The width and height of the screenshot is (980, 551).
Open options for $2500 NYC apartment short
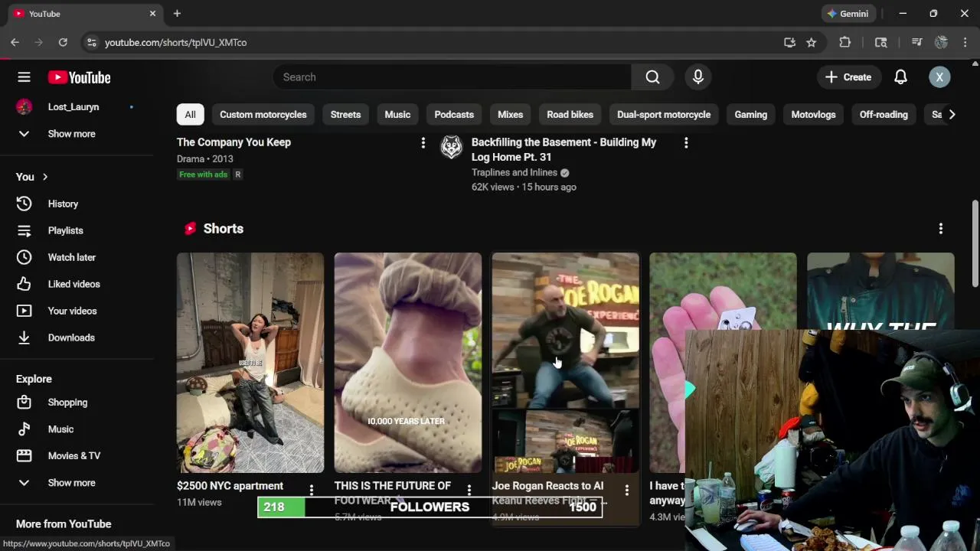(312, 490)
